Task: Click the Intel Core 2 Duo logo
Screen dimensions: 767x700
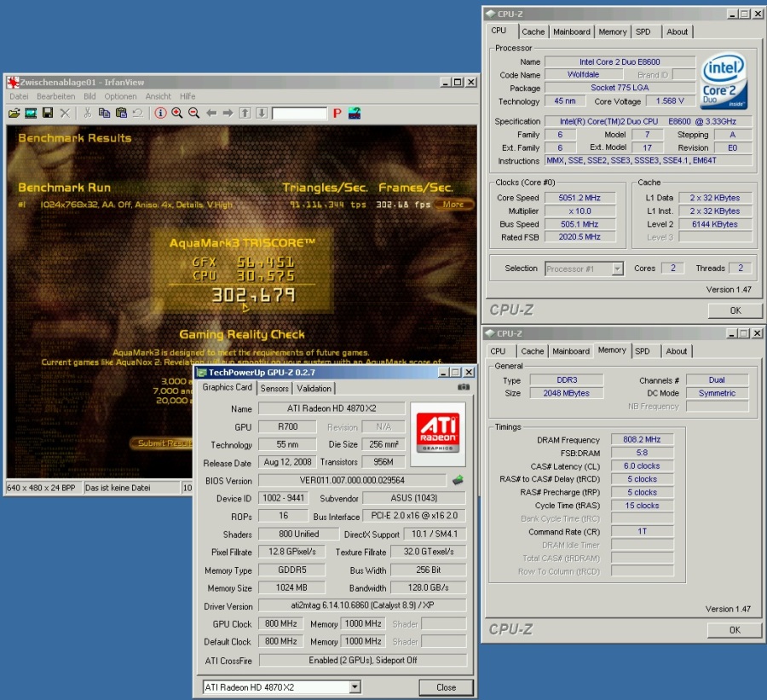Action: coord(724,81)
